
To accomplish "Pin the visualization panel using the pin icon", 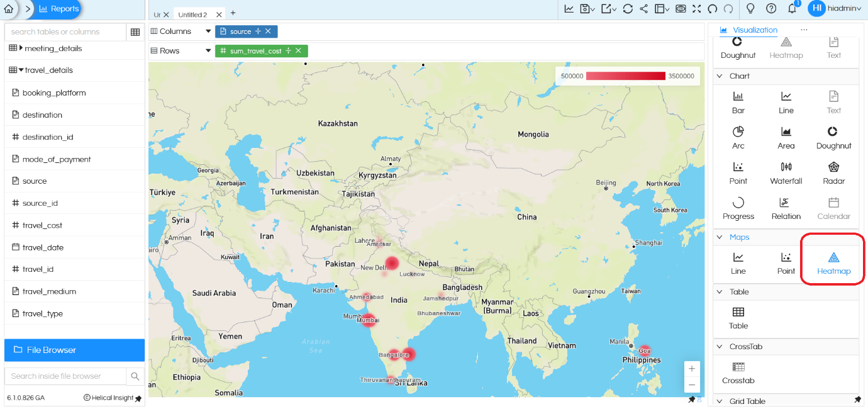I will (x=857, y=401).
